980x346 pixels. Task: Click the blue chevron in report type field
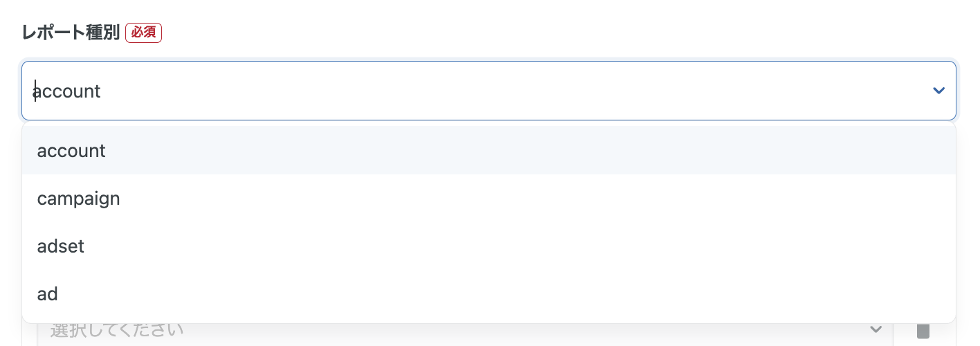pos(938,91)
